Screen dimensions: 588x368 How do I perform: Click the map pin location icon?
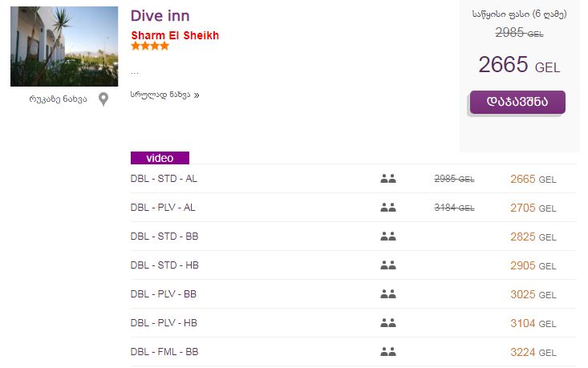tap(103, 99)
